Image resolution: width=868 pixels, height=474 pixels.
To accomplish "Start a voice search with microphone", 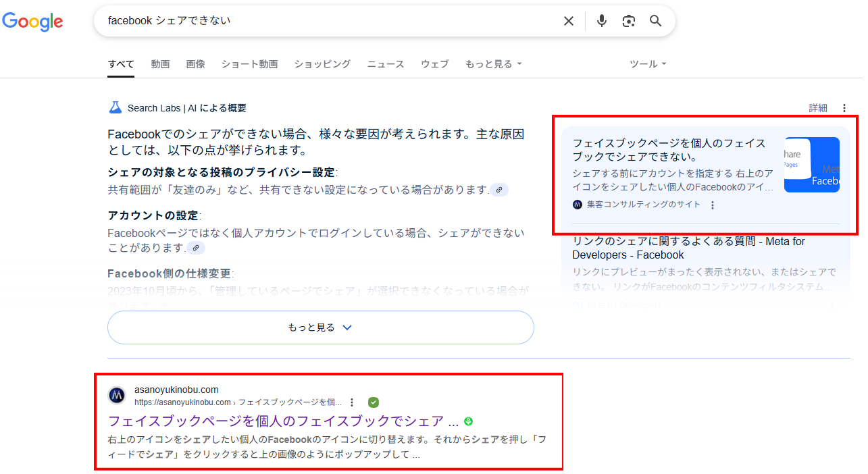I will pos(602,21).
